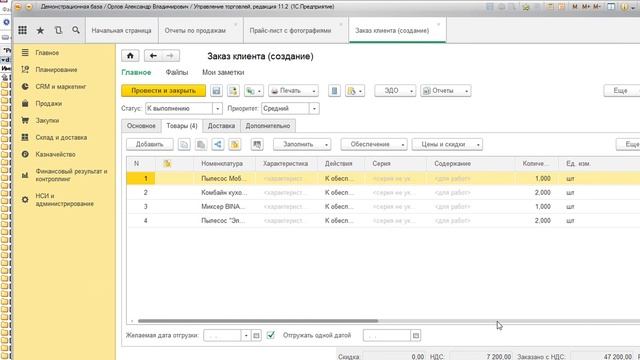
Task: Expand the Приоритет dropdown
Action: pos(314,109)
